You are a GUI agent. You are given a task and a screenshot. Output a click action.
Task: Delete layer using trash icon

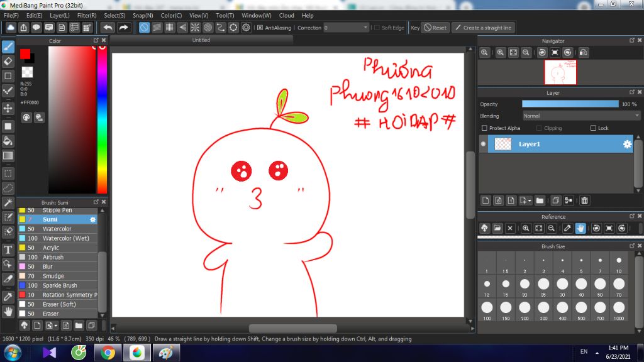pyautogui.click(x=584, y=200)
